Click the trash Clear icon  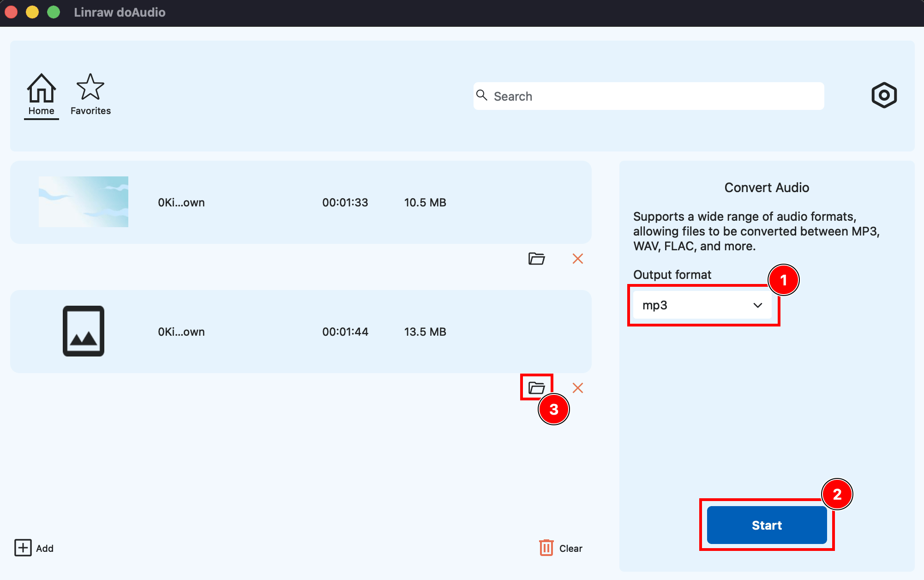pyautogui.click(x=546, y=548)
